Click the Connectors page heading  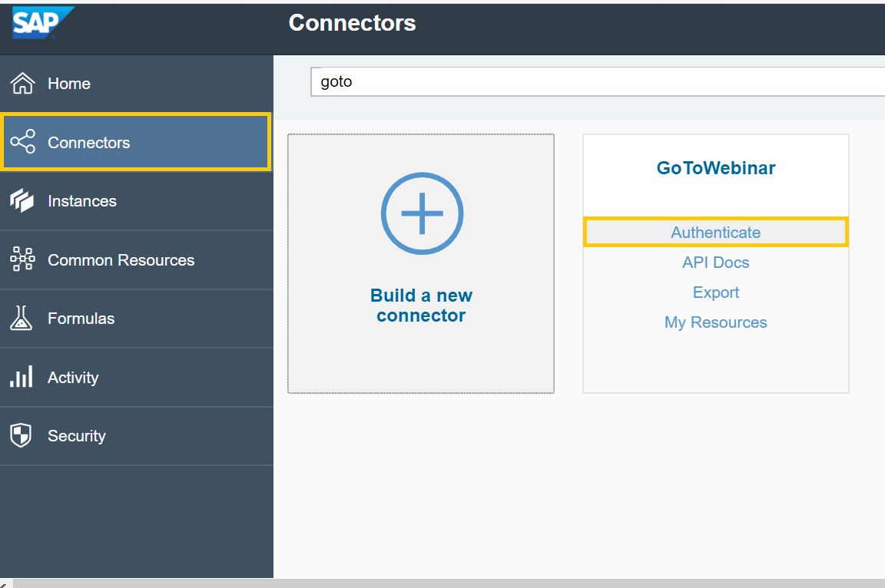352,23
